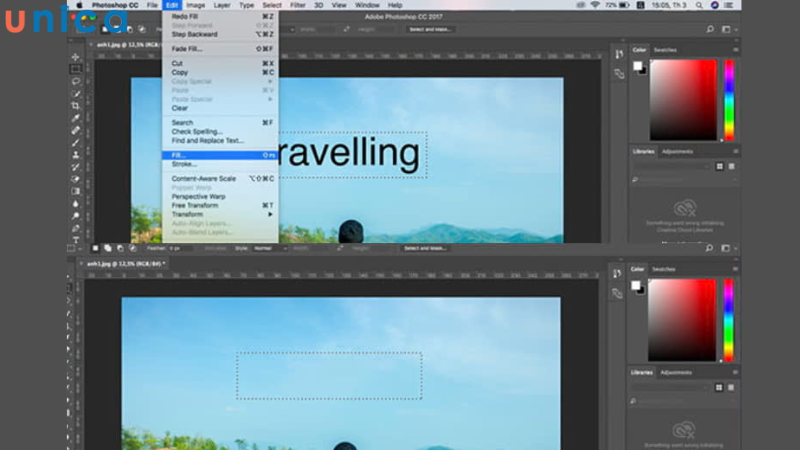
Task: Switch lower Libraries panel to grid view
Action: [718, 388]
